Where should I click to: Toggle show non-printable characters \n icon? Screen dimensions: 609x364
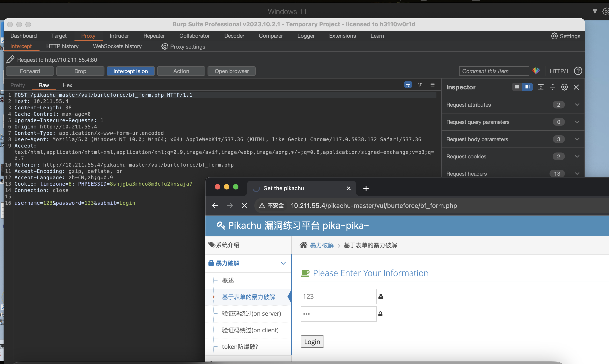pyautogui.click(x=420, y=85)
